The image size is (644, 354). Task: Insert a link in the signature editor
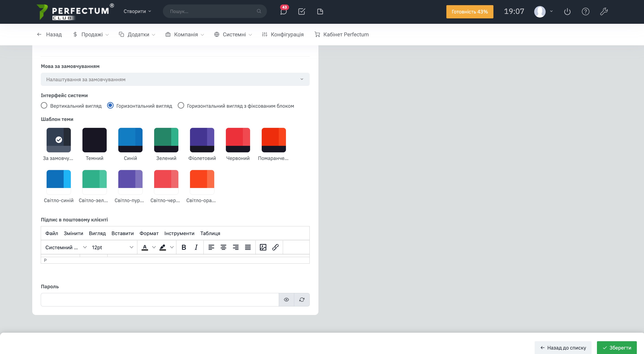tap(275, 247)
